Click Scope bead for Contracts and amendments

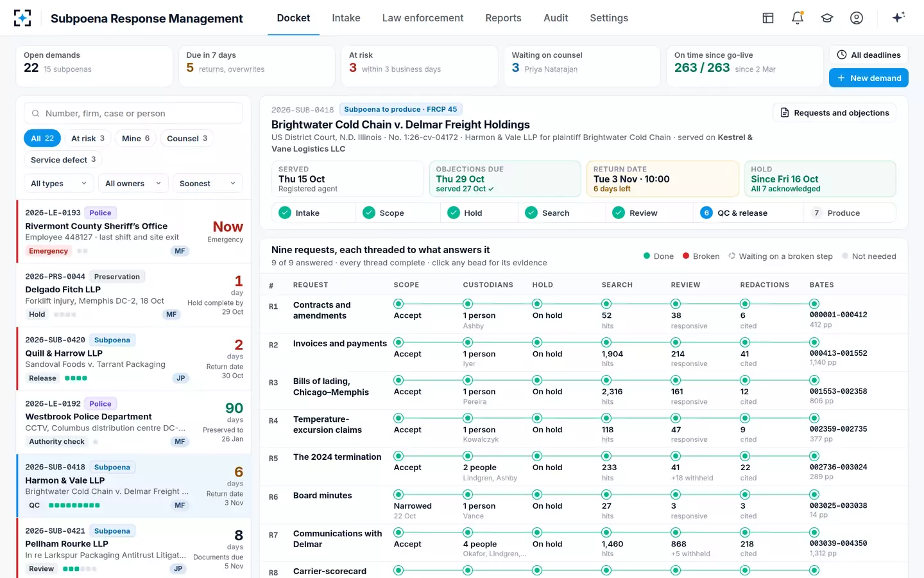(398, 304)
